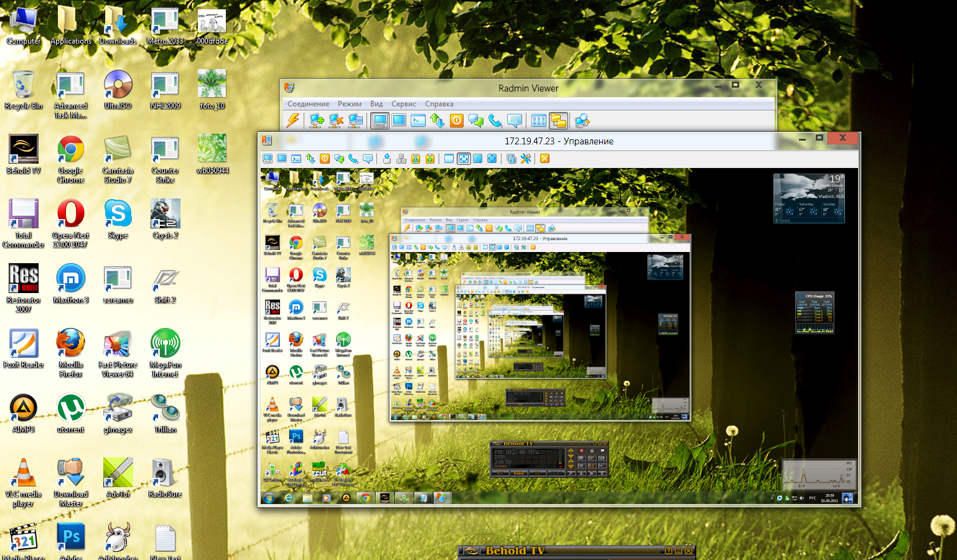The image size is (957, 560).
Task: Click the remote taskbar clock showing 20:59
Action: tap(829, 498)
